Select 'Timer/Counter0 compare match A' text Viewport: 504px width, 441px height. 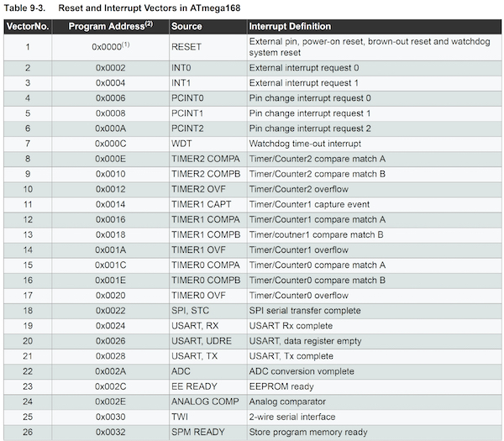(318, 265)
